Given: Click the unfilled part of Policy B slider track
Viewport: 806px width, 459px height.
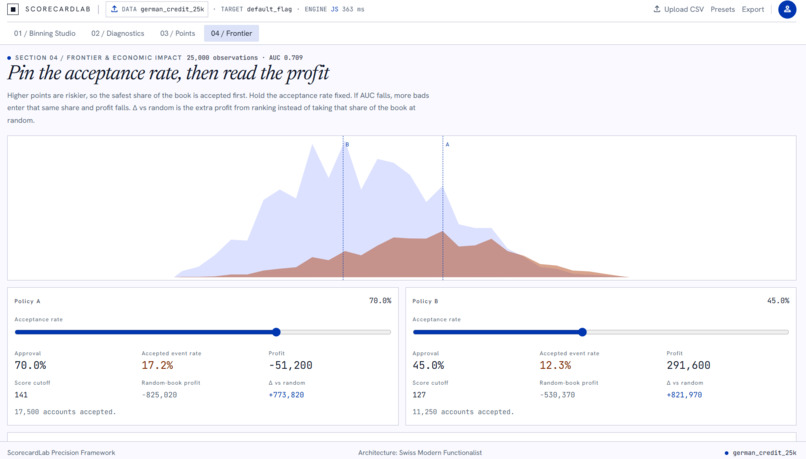Looking at the screenshot, I should (687, 332).
